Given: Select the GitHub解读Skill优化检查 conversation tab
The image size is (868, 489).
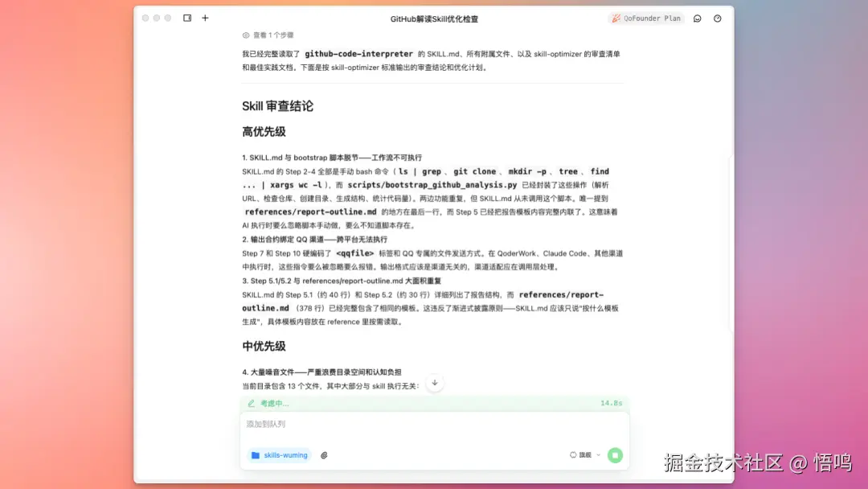Looking at the screenshot, I should click(434, 18).
